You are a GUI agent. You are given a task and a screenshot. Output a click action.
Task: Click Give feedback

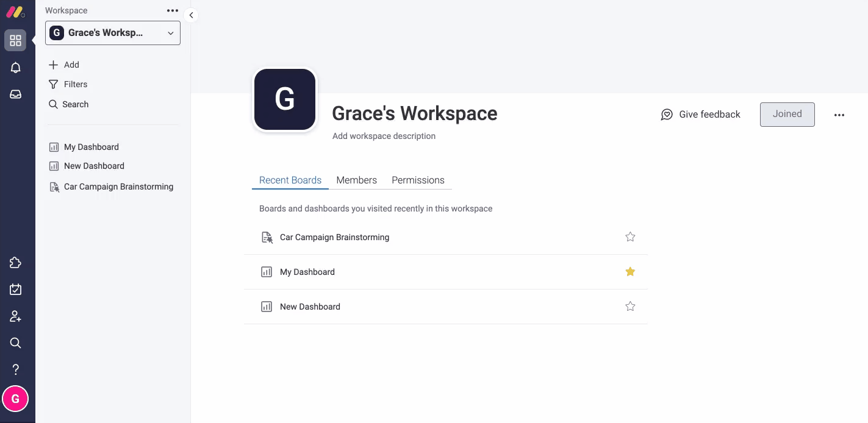(x=701, y=115)
